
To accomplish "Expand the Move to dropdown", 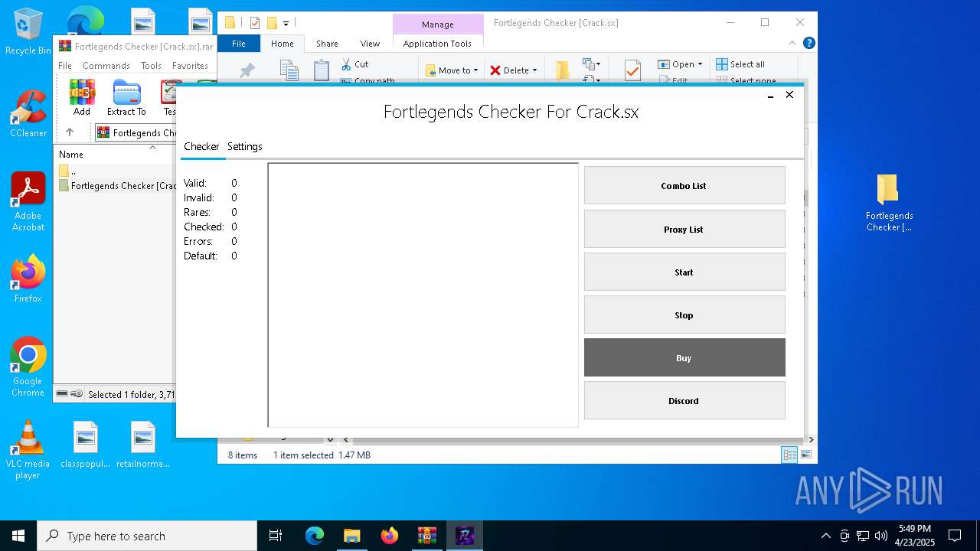I will click(x=452, y=70).
